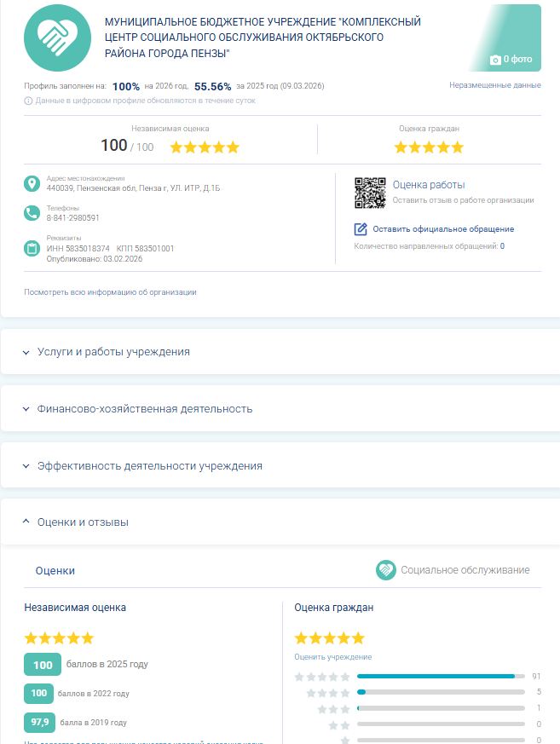Open Неразмещенные данные link

click(x=494, y=85)
